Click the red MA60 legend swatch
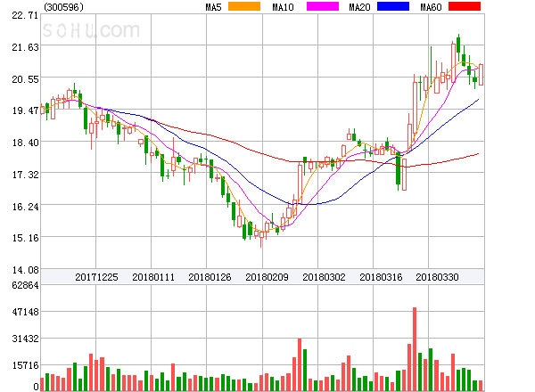 tap(465, 6)
